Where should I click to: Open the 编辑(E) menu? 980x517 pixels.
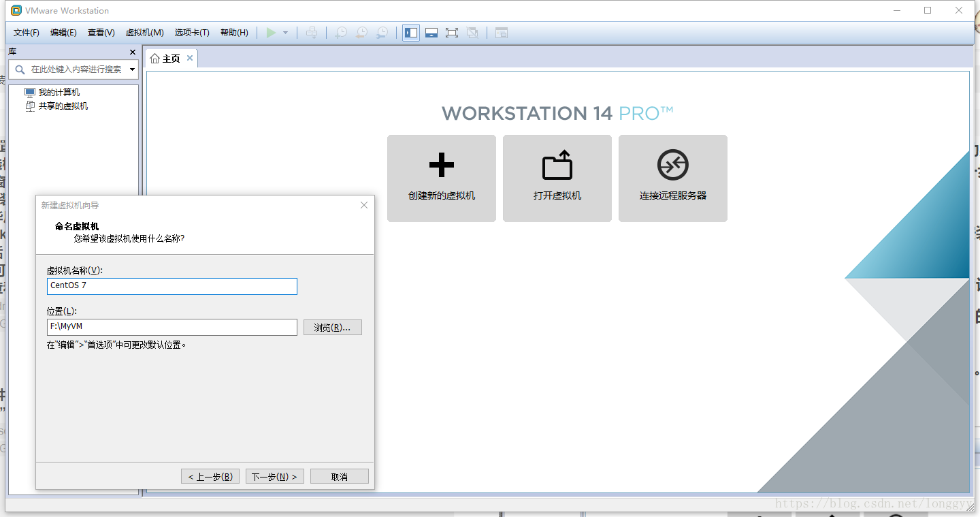tap(63, 33)
